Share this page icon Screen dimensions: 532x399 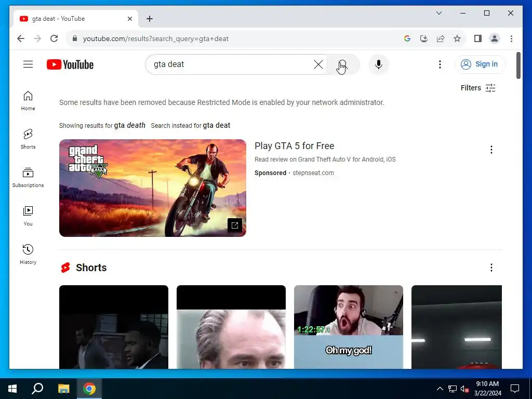(441, 38)
